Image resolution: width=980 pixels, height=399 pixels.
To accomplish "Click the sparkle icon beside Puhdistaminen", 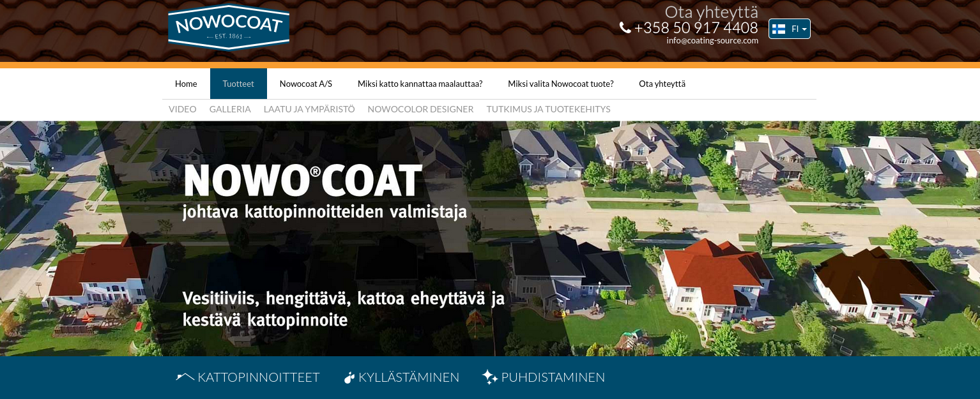I will coord(489,377).
